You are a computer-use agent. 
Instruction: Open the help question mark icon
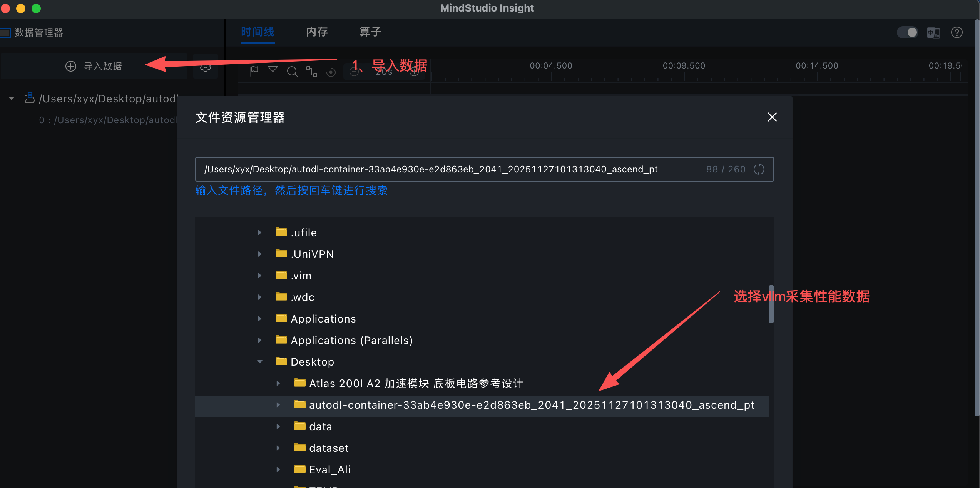(x=957, y=33)
